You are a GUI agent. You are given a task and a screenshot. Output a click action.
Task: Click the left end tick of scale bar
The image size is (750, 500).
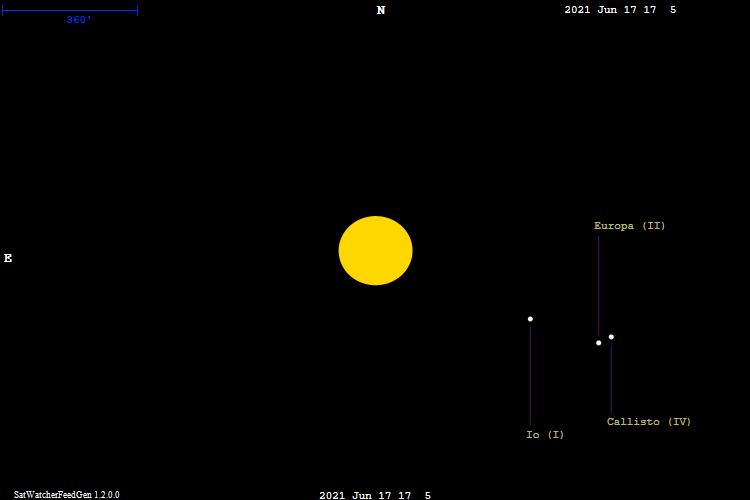point(3,11)
